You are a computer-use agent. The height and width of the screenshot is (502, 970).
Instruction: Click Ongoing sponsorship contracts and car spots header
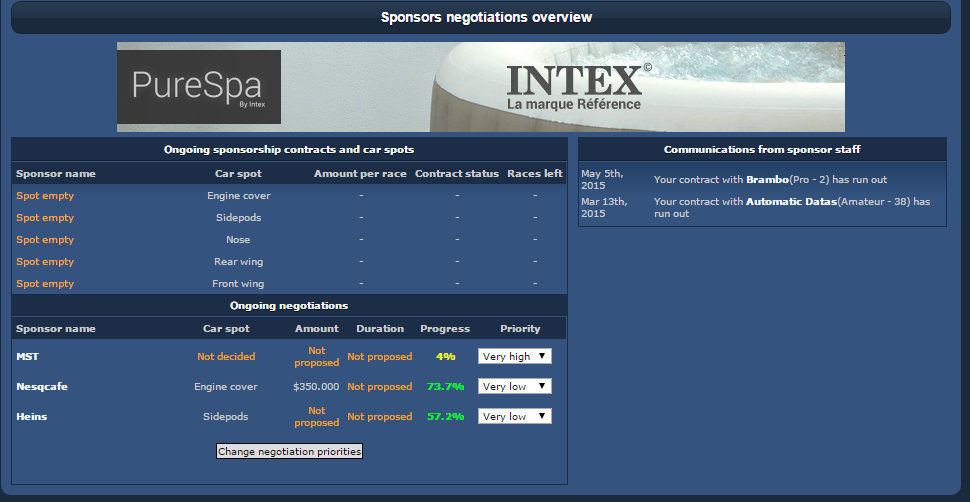click(289, 150)
